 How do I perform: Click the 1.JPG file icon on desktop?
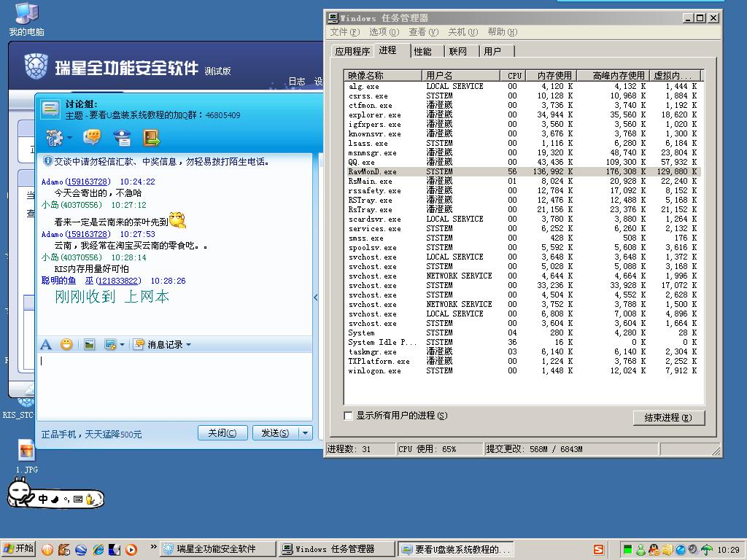(x=27, y=456)
